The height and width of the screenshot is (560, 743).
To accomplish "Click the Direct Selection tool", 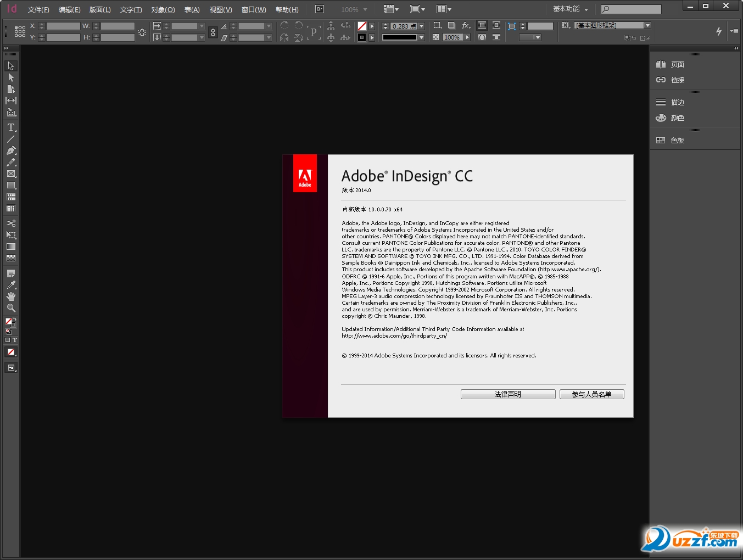I will point(11,77).
